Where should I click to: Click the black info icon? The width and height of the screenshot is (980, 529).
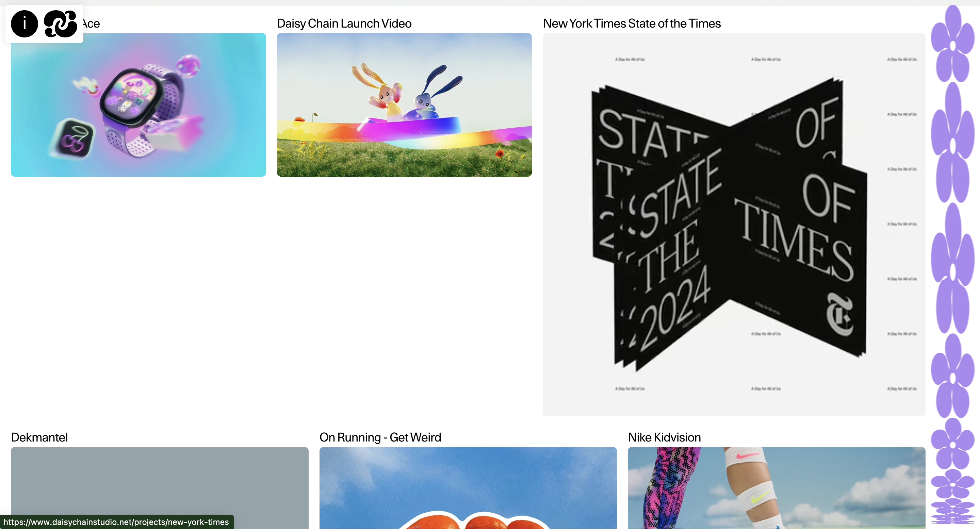tap(24, 23)
